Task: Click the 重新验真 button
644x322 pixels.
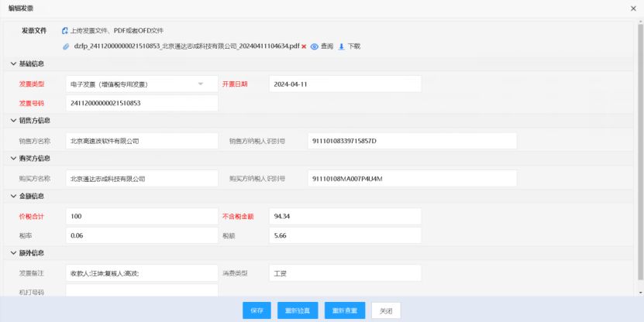Action: [x=297, y=310]
